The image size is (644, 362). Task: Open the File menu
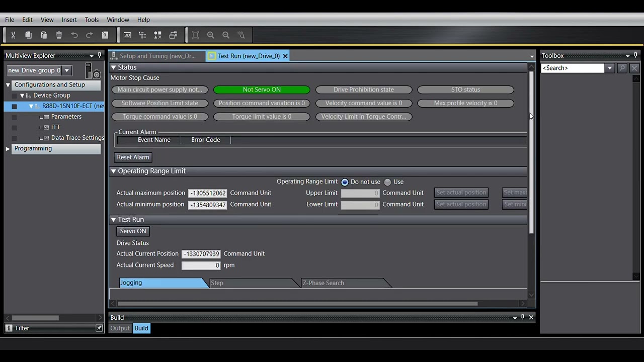10,20
